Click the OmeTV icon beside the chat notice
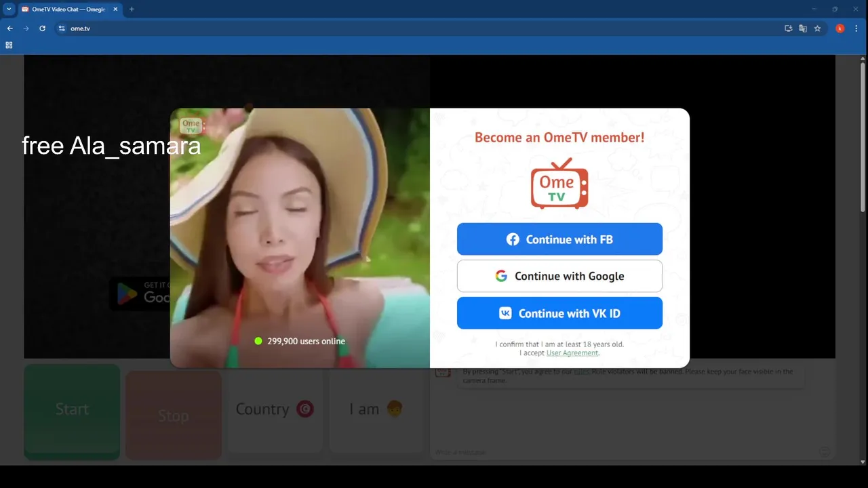This screenshot has width=868, height=488. [x=443, y=373]
